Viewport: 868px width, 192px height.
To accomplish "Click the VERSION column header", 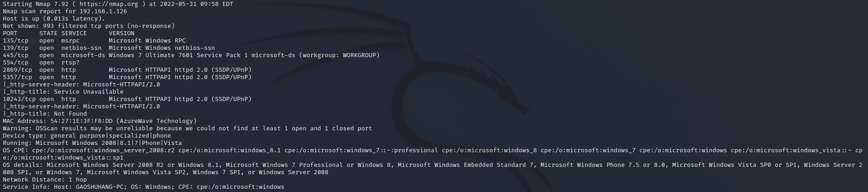I will (122, 33).
